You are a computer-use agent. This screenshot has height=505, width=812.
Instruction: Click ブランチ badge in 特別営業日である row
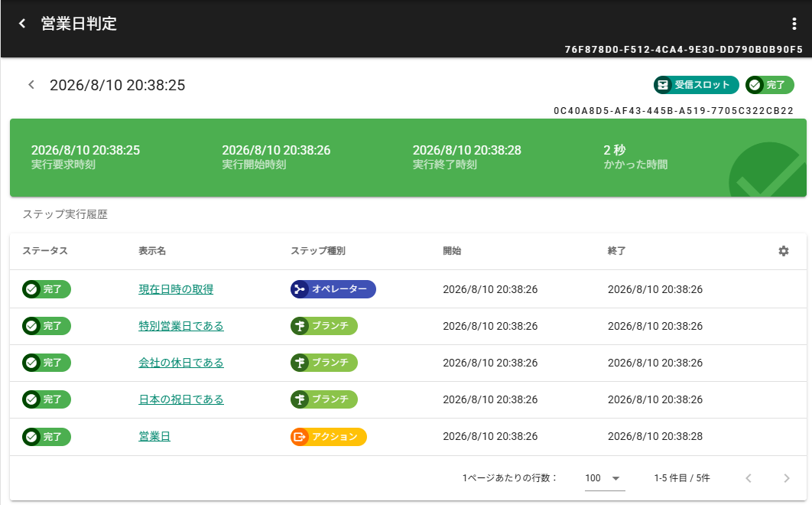pos(324,326)
